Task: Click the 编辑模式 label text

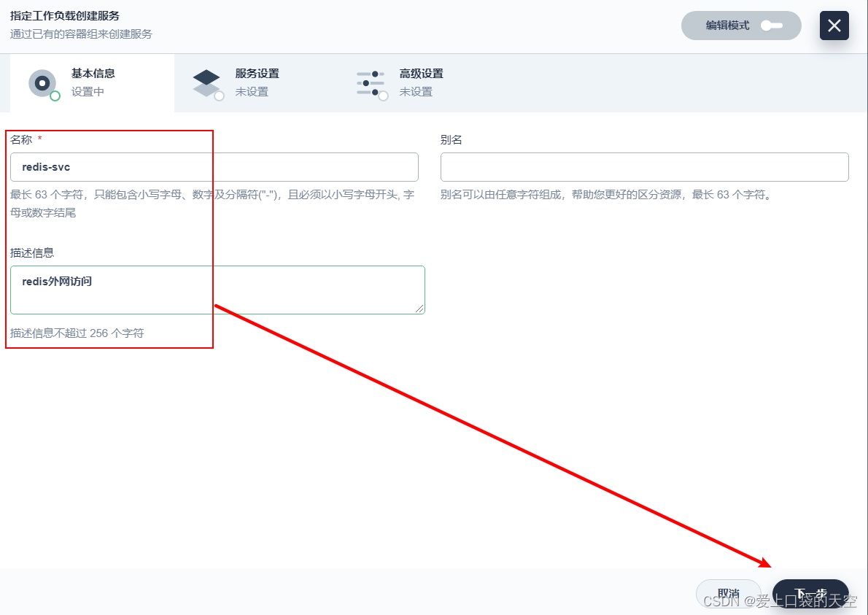Action: 727,26
